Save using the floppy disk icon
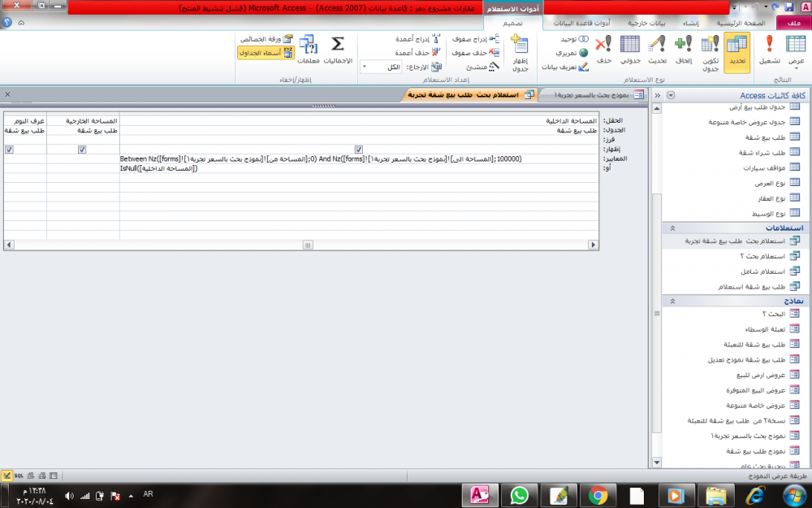 [789, 7]
